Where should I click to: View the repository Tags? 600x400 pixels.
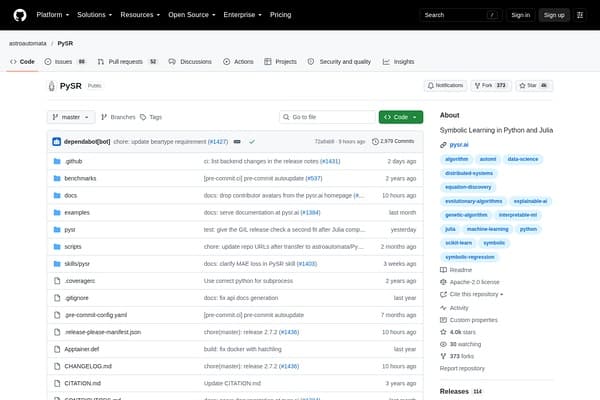point(151,117)
